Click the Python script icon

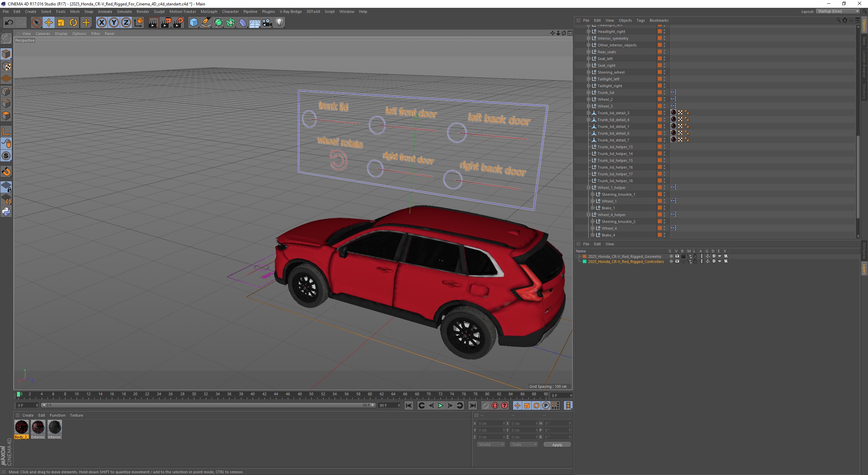click(6, 212)
